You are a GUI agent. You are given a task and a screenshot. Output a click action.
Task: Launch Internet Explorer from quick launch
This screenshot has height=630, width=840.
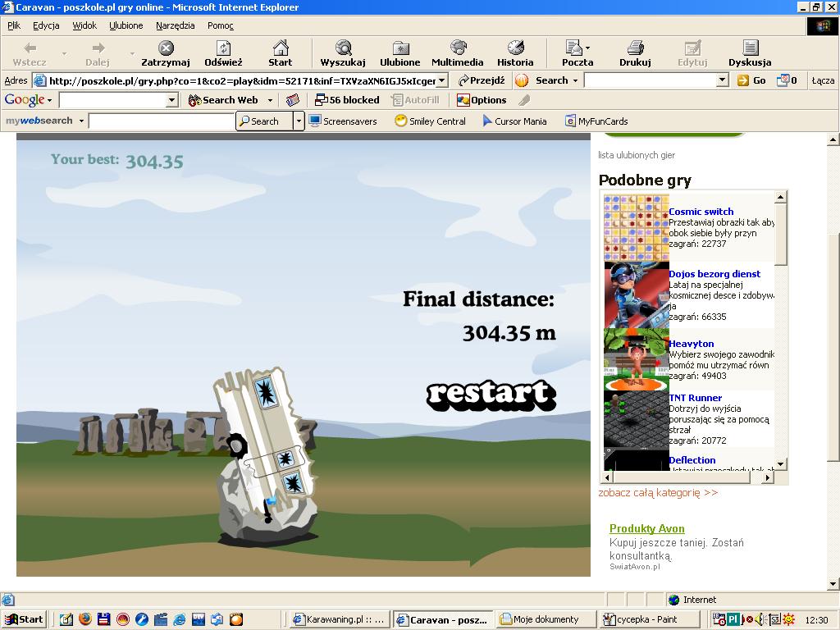click(180, 619)
